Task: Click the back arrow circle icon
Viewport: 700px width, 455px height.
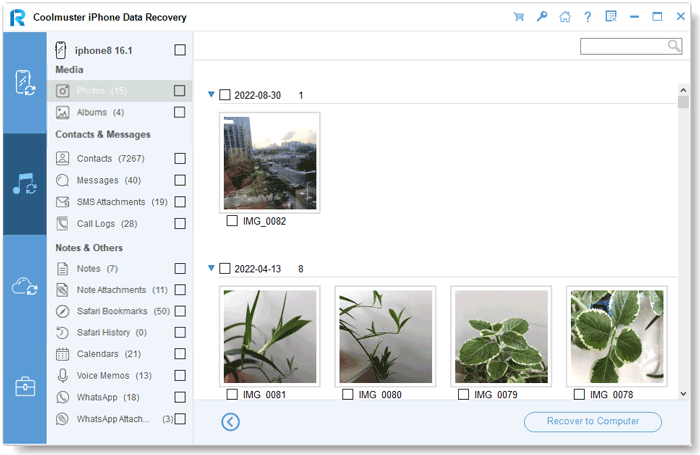Action: (x=230, y=422)
